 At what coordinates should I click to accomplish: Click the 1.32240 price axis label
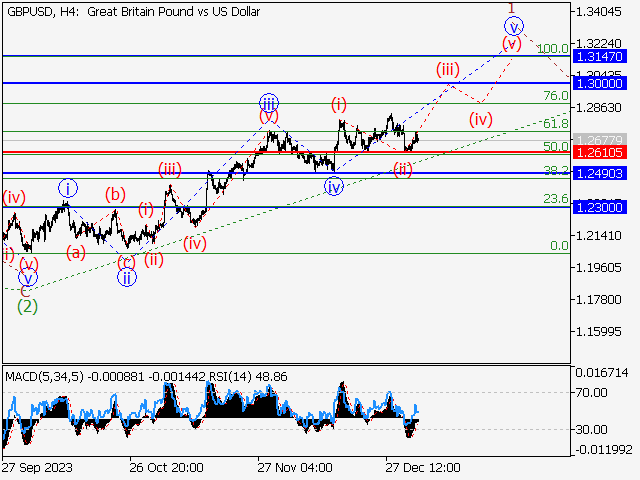598,43
